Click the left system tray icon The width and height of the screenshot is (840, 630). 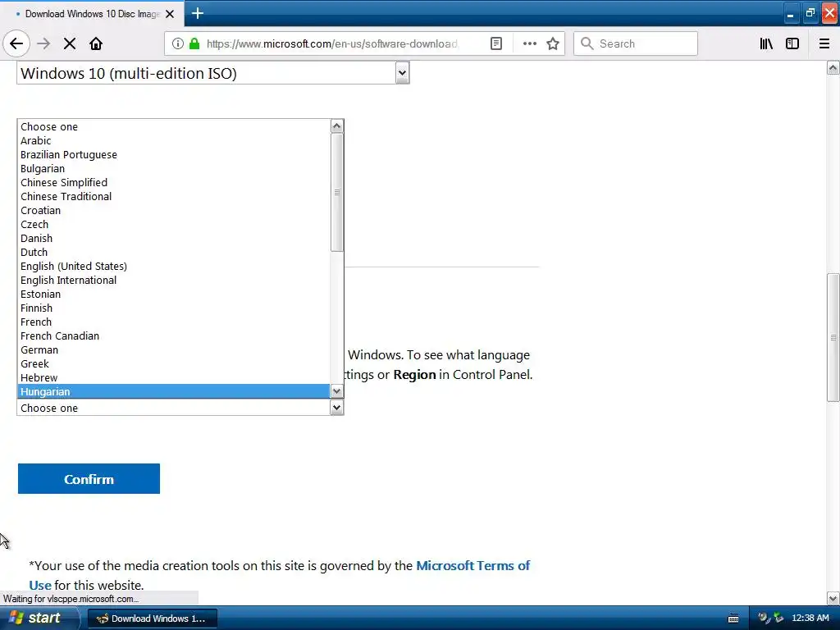pos(764,619)
